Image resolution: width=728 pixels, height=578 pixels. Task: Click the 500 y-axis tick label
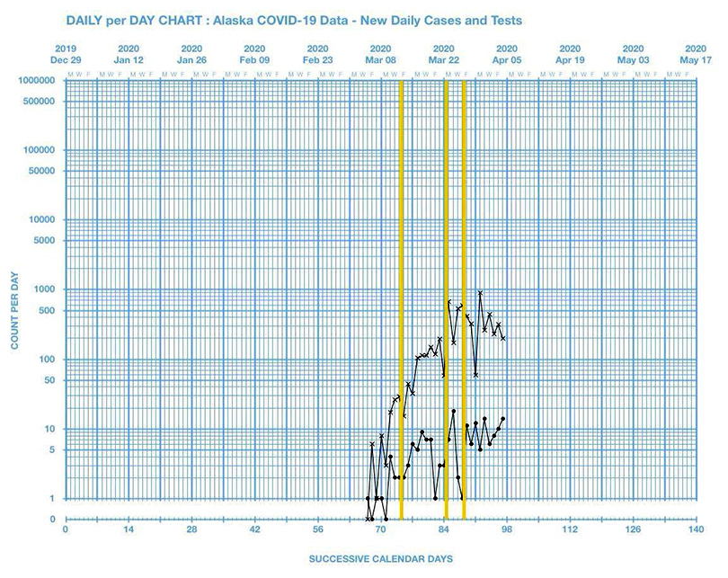(x=47, y=311)
